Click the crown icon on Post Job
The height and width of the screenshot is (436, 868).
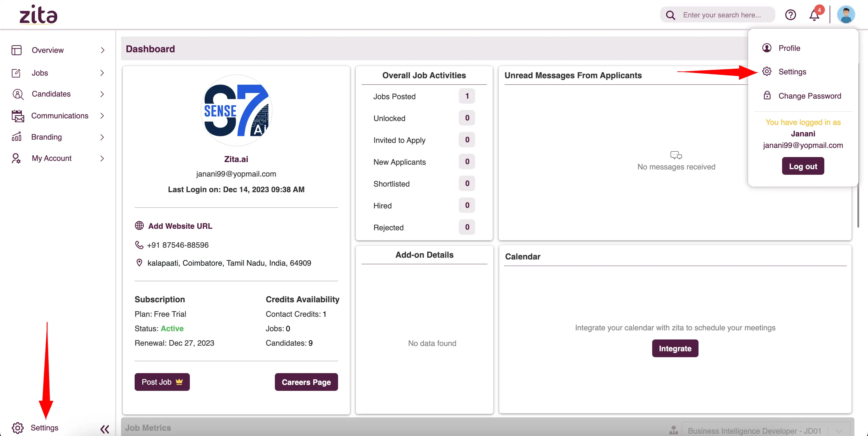point(179,382)
